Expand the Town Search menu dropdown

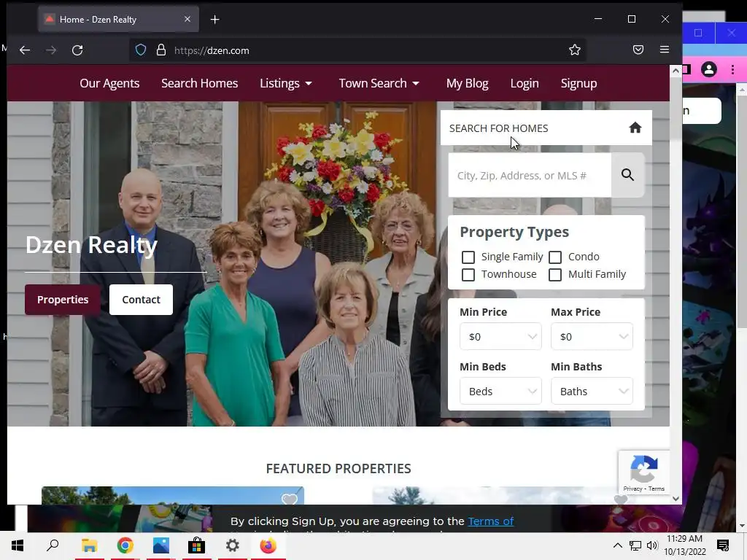(379, 83)
